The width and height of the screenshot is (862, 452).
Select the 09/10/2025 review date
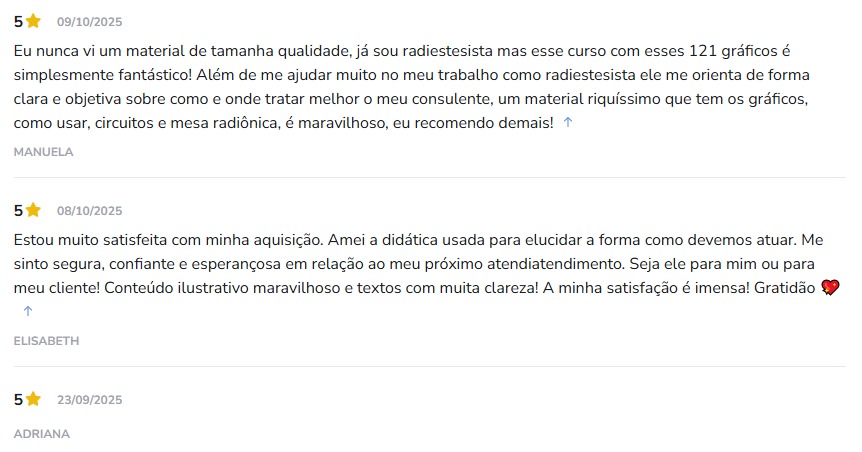click(90, 22)
